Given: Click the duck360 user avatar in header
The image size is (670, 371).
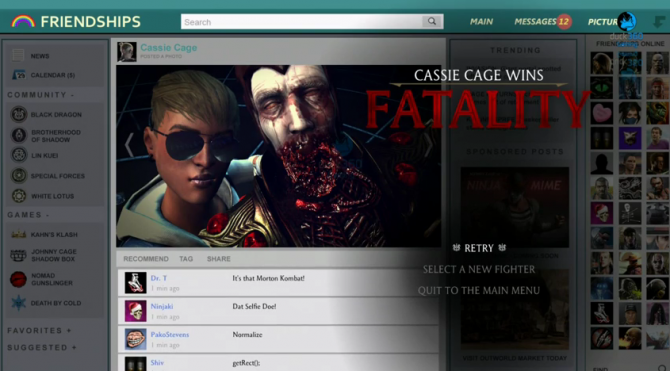Looking at the screenshot, I should (x=627, y=21).
